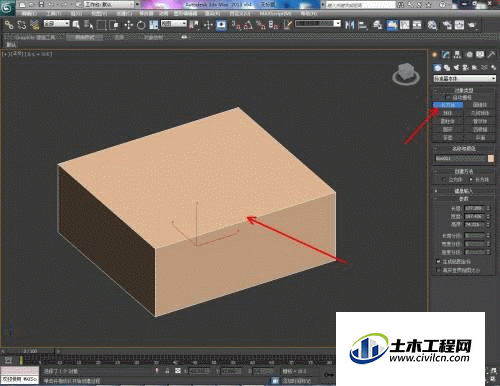Activate the Select and Rotate tool
Viewport: 500px width, 386px height.
[141, 25]
